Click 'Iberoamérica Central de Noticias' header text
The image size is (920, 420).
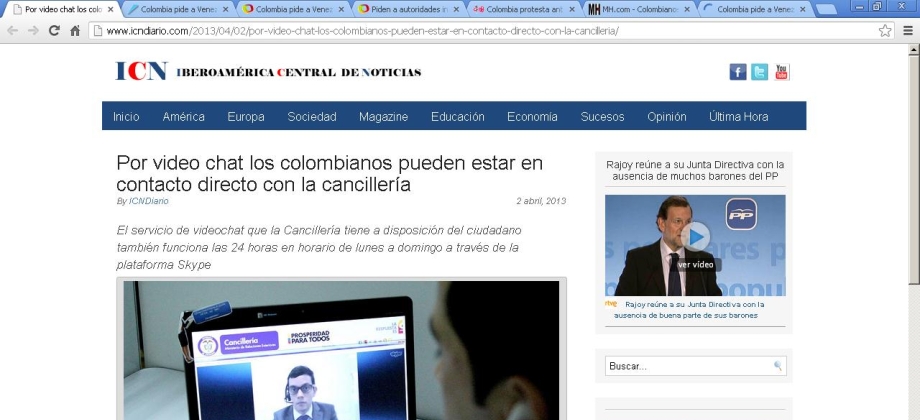pos(299,72)
